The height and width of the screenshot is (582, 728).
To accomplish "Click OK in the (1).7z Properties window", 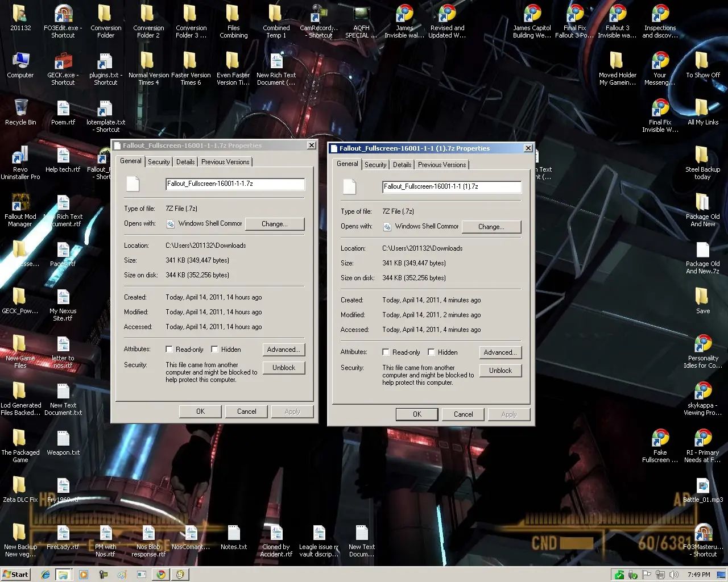I will point(417,414).
